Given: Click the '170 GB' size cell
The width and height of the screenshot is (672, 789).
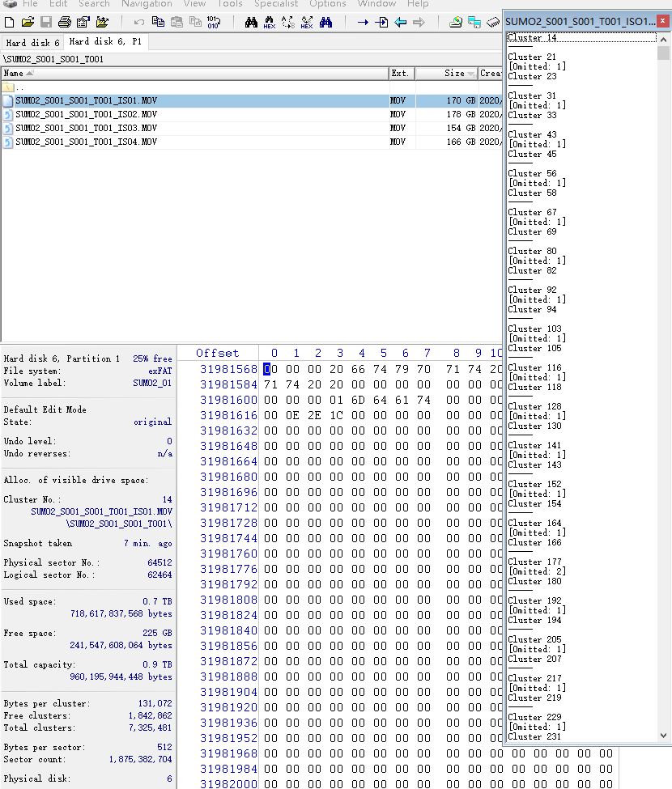Looking at the screenshot, I should (461, 100).
